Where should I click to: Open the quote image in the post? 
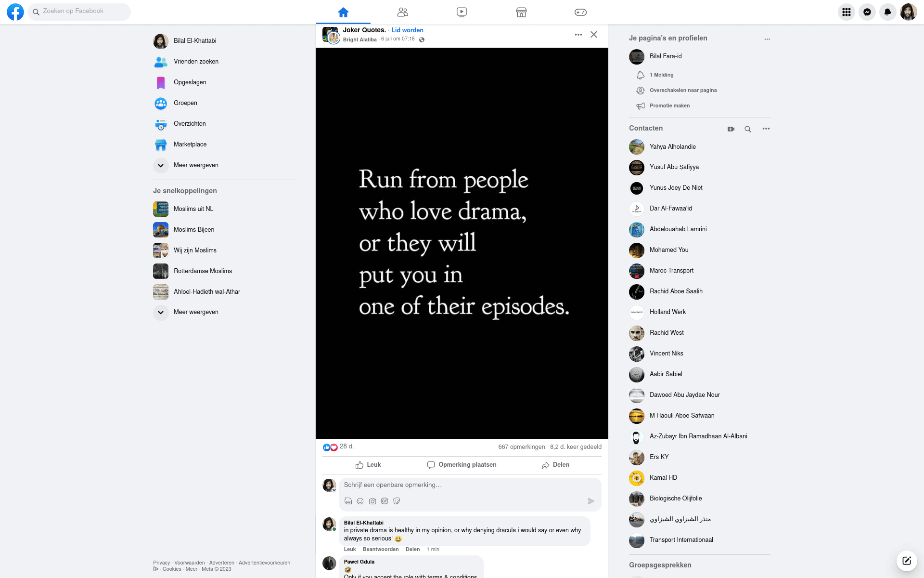[462, 243]
